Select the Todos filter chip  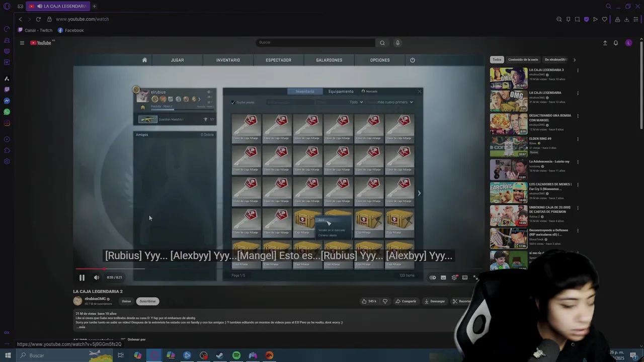(497, 60)
